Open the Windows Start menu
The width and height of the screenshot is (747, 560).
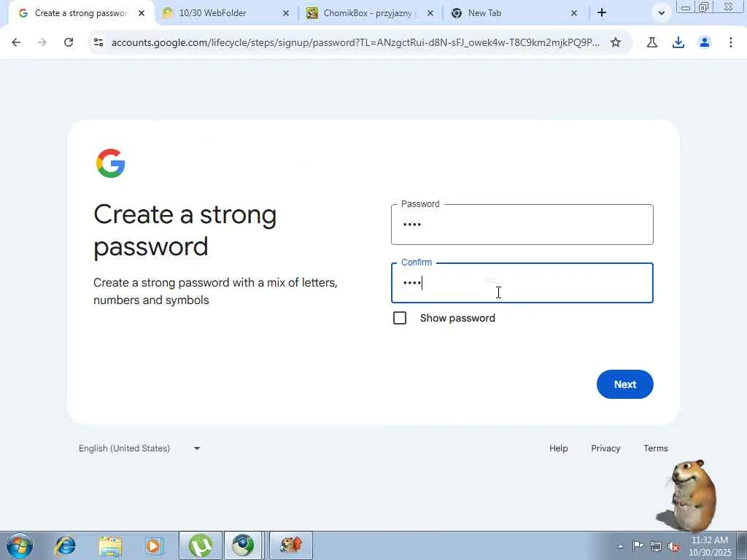20,545
